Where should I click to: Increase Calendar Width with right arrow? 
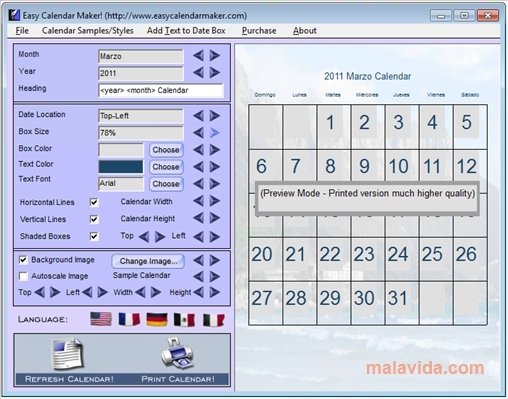[215, 201]
